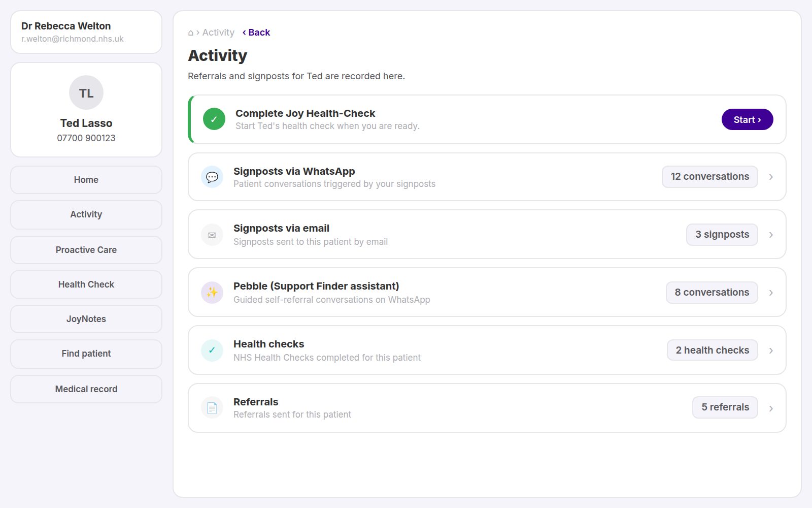Click the Referrals document icon

212,407
